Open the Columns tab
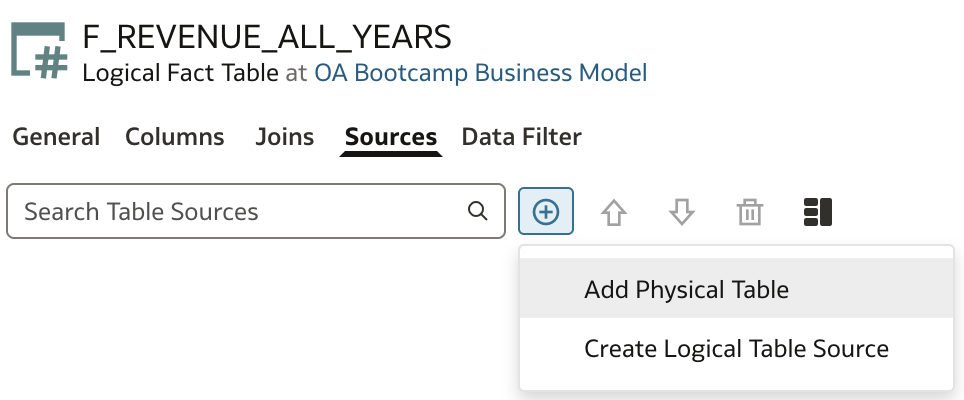964x400 pixels. coord(175,136)
